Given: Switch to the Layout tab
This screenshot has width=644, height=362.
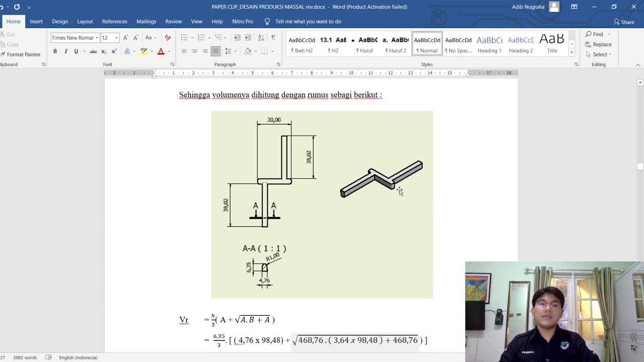Looking at the screenshot, I should click(x=85, y=22).
